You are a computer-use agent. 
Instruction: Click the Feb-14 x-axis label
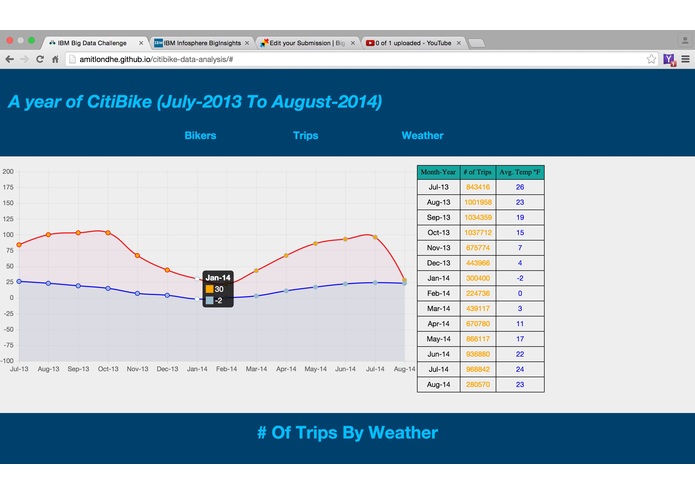point(226,369)
